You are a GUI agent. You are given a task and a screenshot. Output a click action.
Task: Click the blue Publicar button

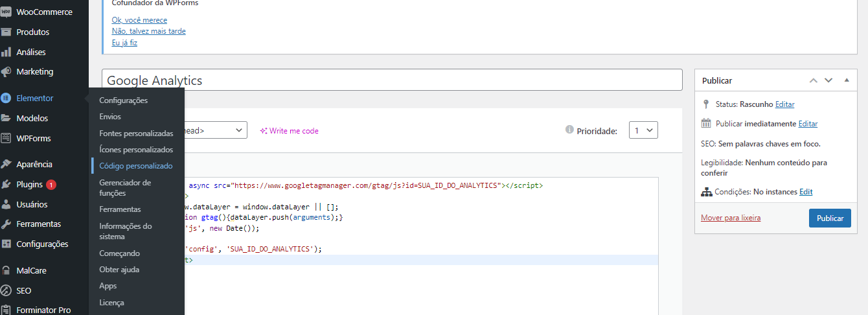coord(830,218)
